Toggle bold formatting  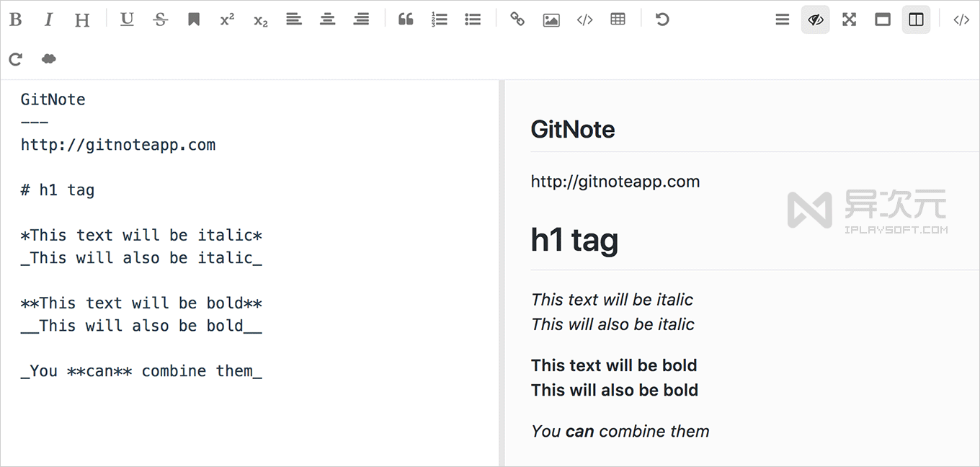coord(15,19)
